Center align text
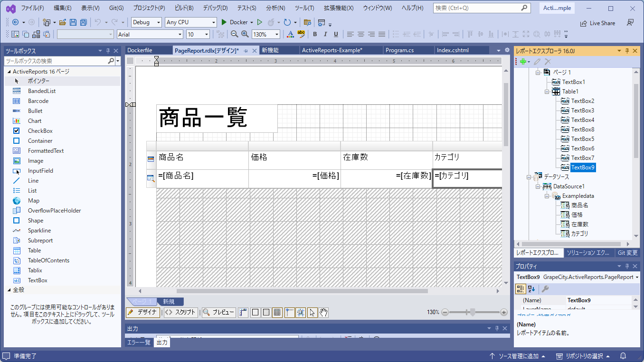644x362 pixels. point(361,34)
